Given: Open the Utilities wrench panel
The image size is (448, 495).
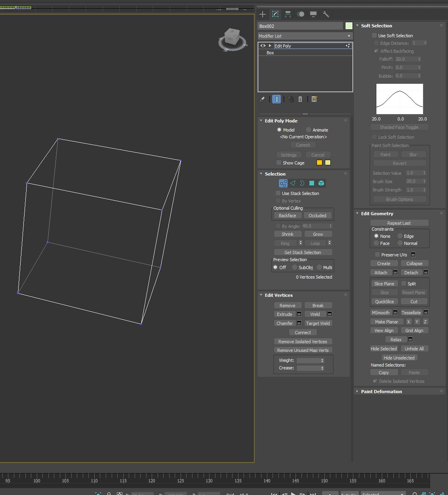Looking at the screenshot, I should tap(326, 14).
